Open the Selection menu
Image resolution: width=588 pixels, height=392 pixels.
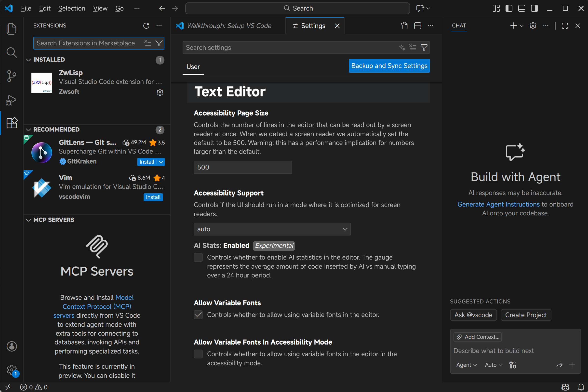point(71,8)
